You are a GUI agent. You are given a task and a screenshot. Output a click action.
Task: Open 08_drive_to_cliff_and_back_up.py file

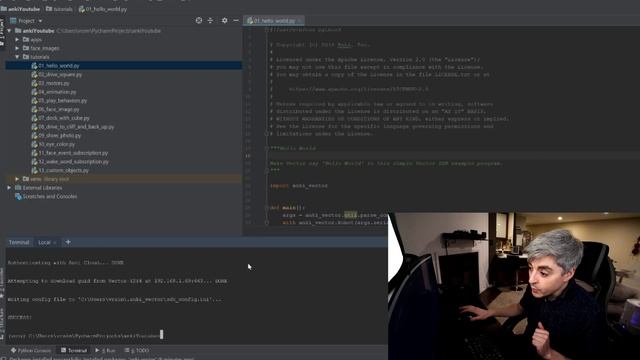(76, 127)
